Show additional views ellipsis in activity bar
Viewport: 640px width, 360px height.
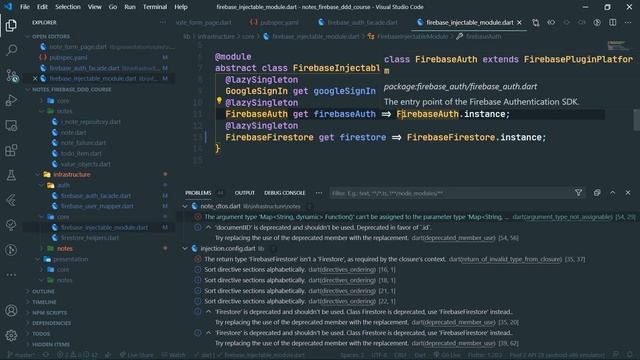coord(11,275)
